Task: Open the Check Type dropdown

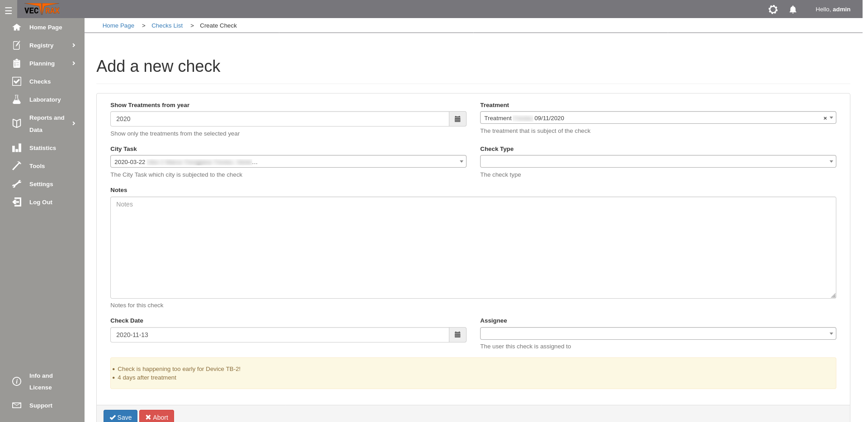Action: (658, 161)
